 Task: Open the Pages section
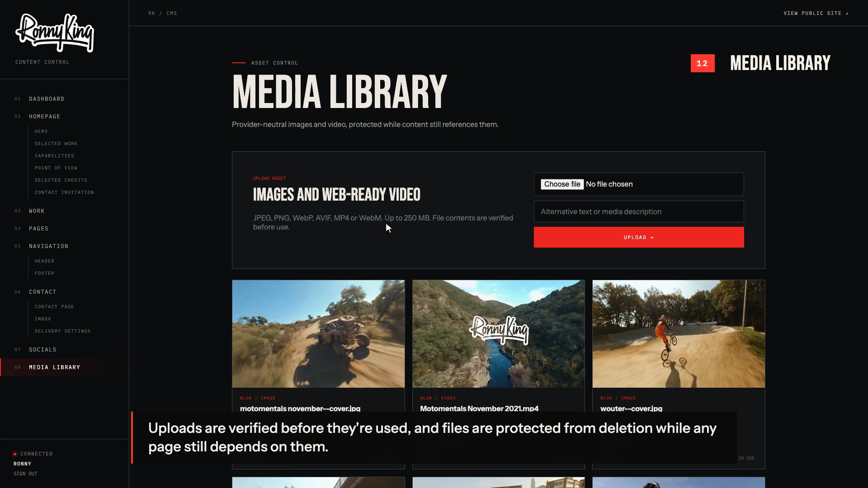39,229
